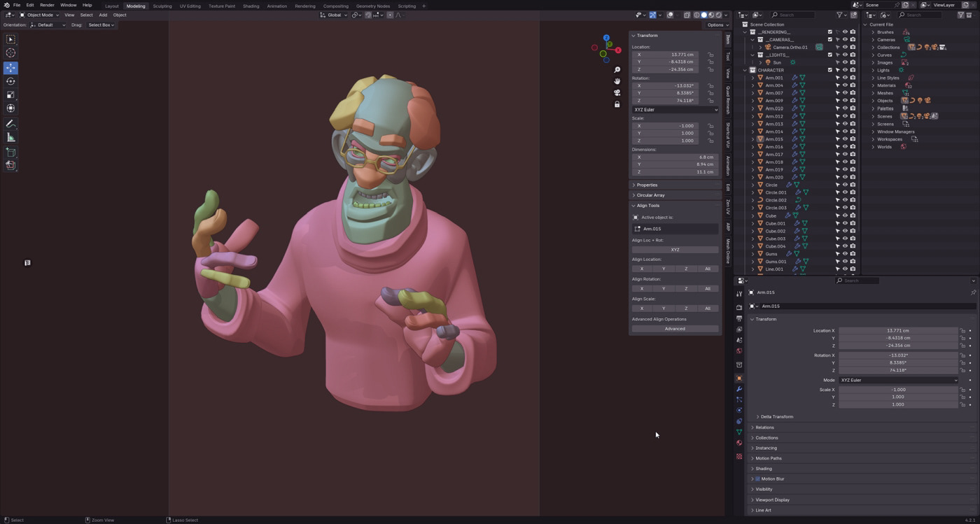This screenshot has height=524, width=980.
Task: Hide Arm.015 with its eye icon
Action: tap(845, 139)
